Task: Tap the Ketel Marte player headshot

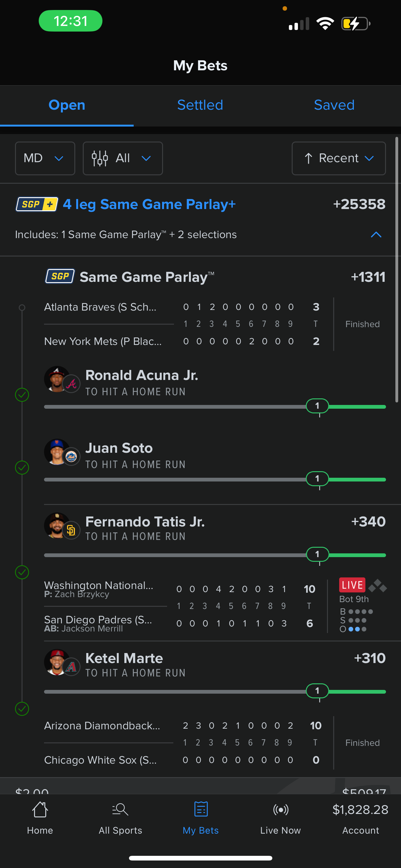Action: (57, 662)
